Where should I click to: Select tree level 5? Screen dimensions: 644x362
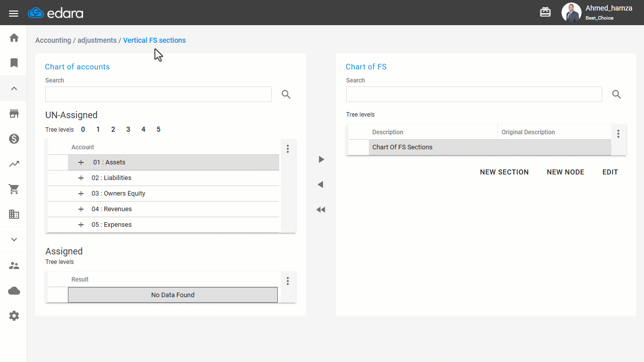click(x=158, y=129)
